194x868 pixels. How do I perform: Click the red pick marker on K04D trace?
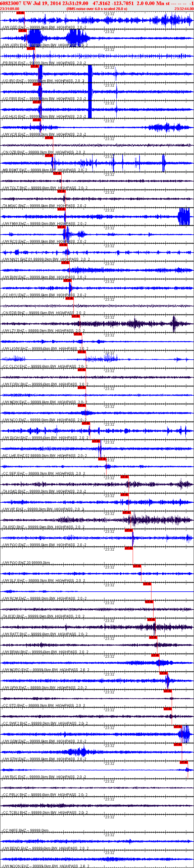click(124, 477)
